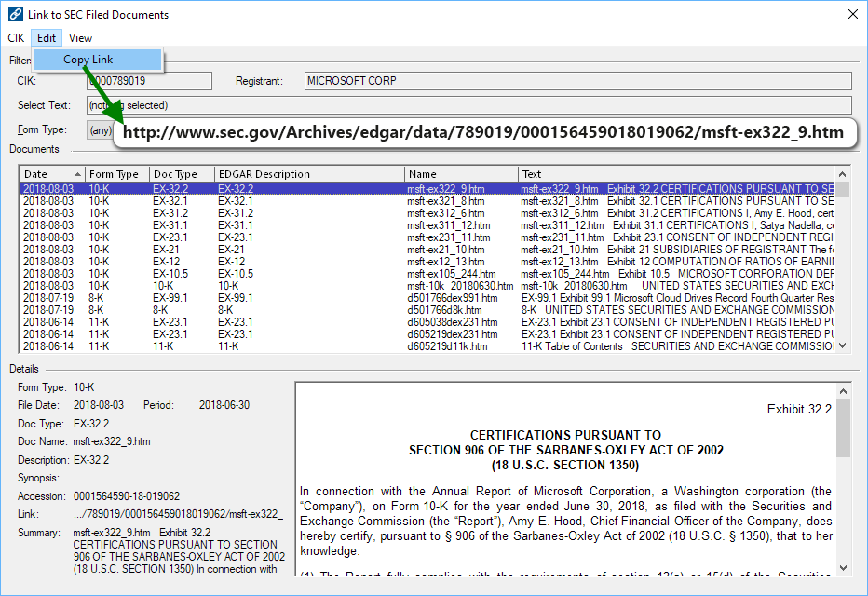Click the preview pane scrollbar thumb
This screenshot has height=596, width=868.
843,427
